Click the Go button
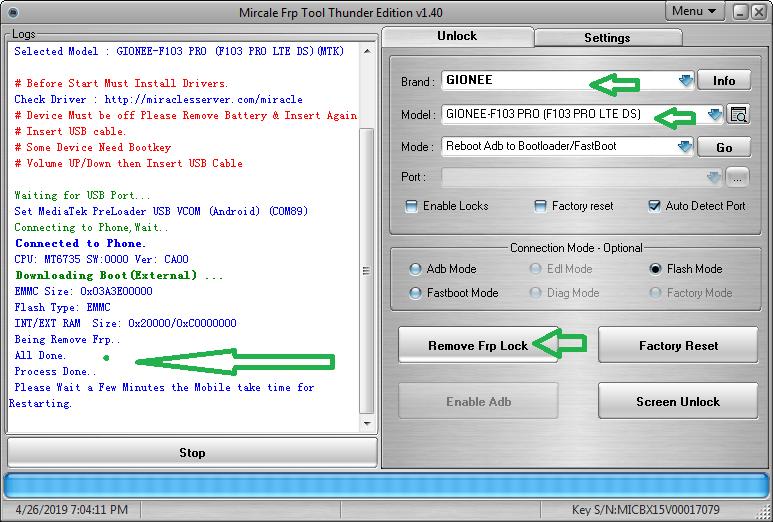 (724, 147)
